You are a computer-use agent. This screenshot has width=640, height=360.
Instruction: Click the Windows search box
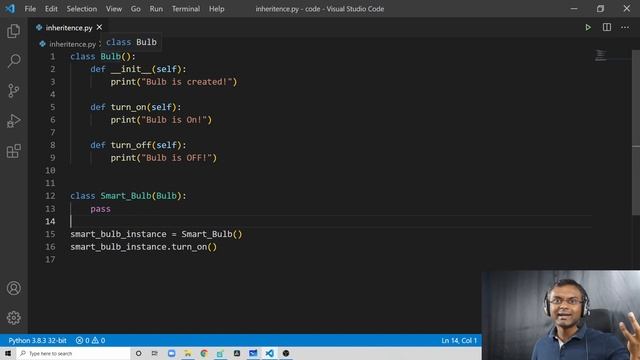pyautogui.click(x=73, y=353)
